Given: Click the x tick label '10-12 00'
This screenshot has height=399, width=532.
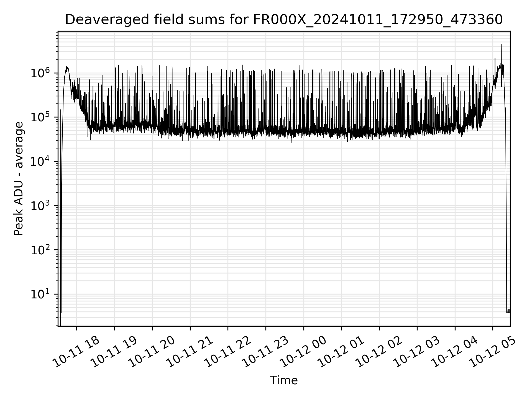Looking at the screenshot, I should coord(304,352).
